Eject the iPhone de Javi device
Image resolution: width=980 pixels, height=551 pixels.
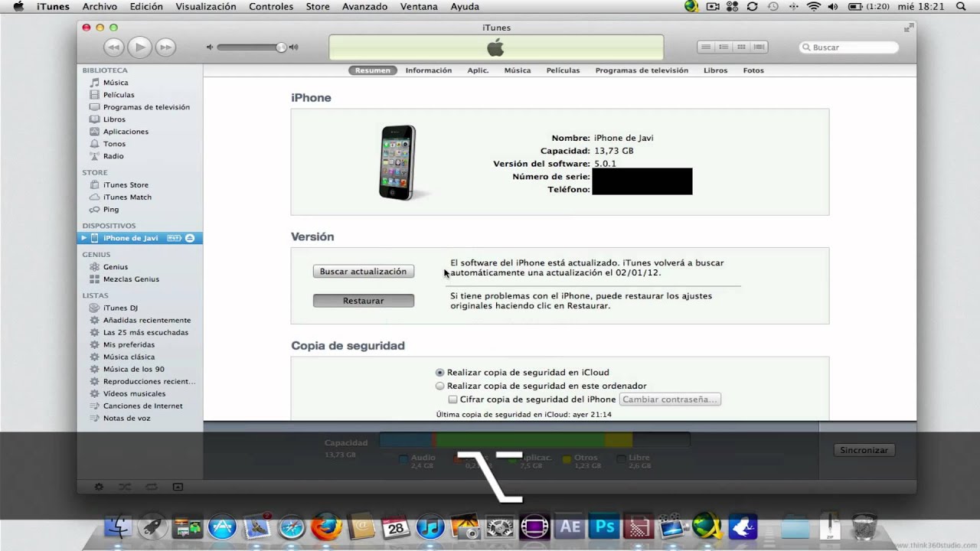[x=190, y=238]
